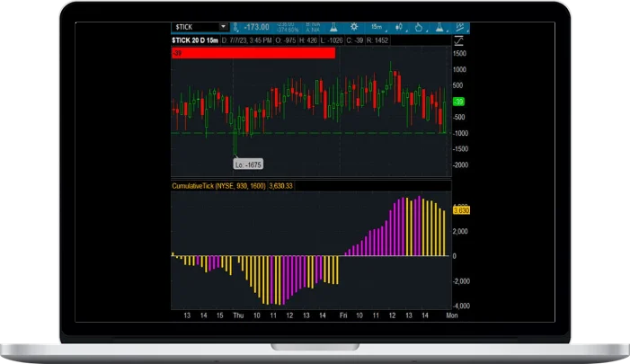Screen dimensions: 630x364
Task: Select the pointer hand drawing tool icon
Action: [x=421, y=28]
